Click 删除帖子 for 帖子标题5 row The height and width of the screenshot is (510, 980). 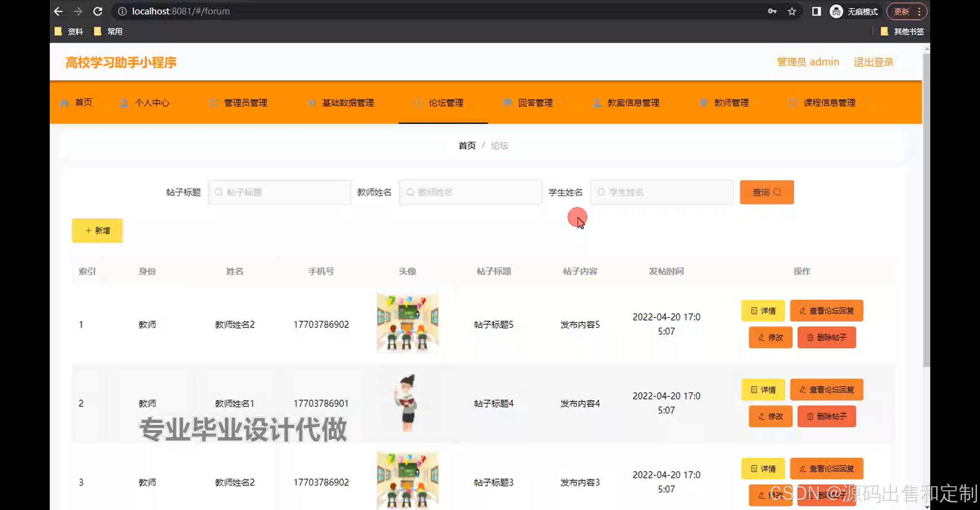click(826, 337)
